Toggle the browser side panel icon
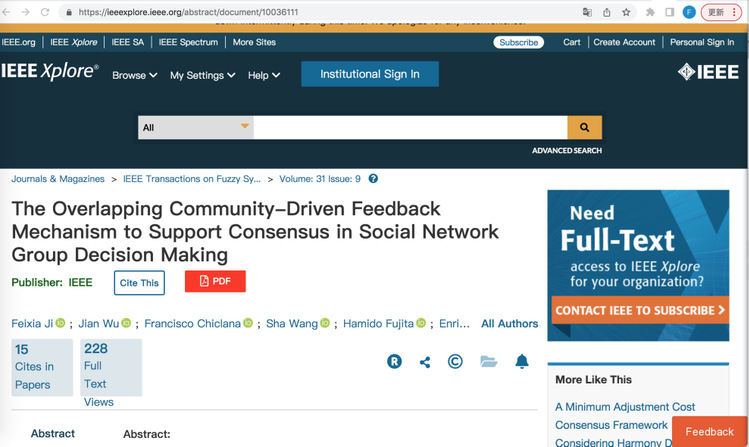The width and height of the screenshot is (749, 447). (670, 12)
